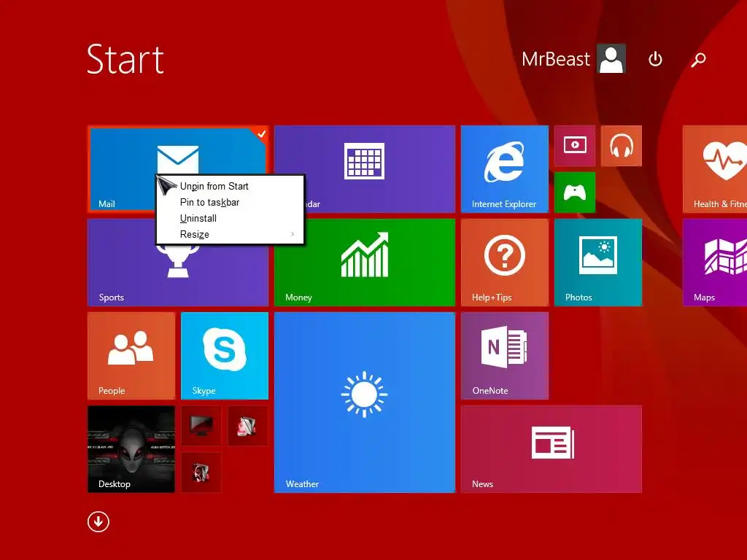The height and width of the screenshot is (560, 747).
Task: Open the Music headphones tile
Action: [622, 146]
